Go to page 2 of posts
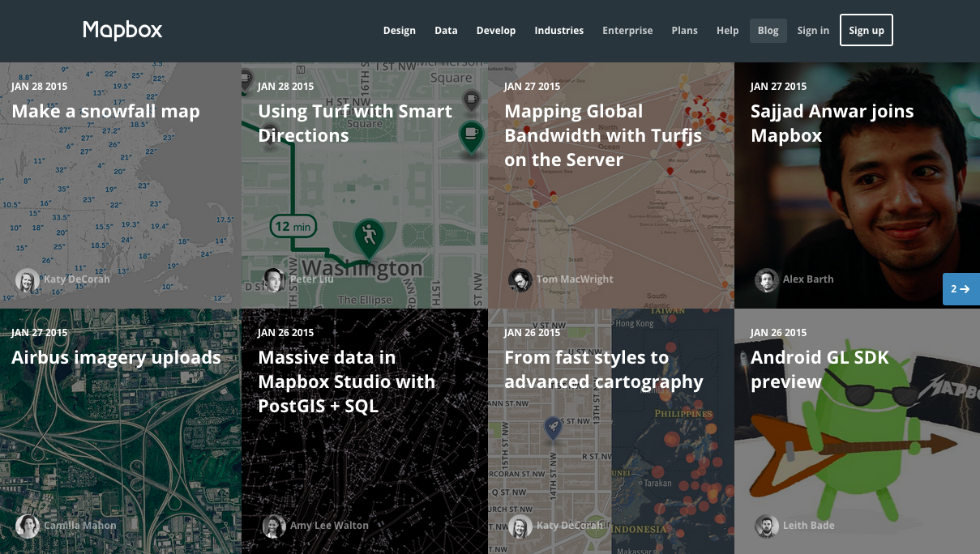 (961, 289)
